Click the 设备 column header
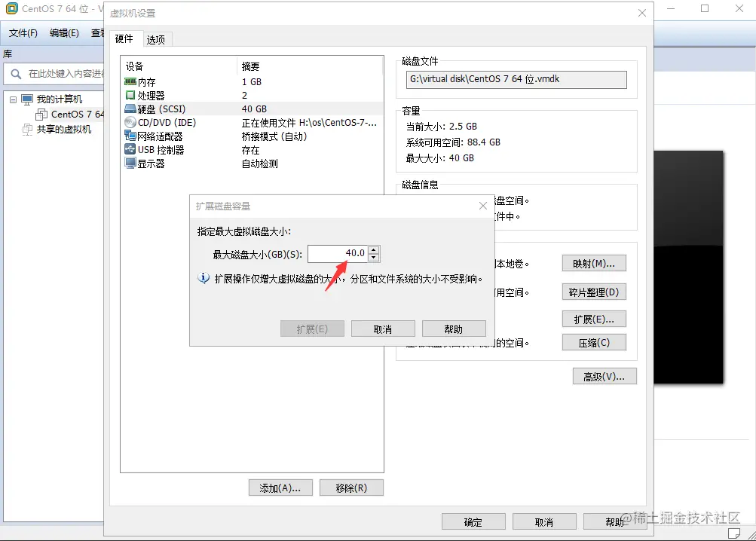This screenshot has height=541, width=756. tap(134, 66)
